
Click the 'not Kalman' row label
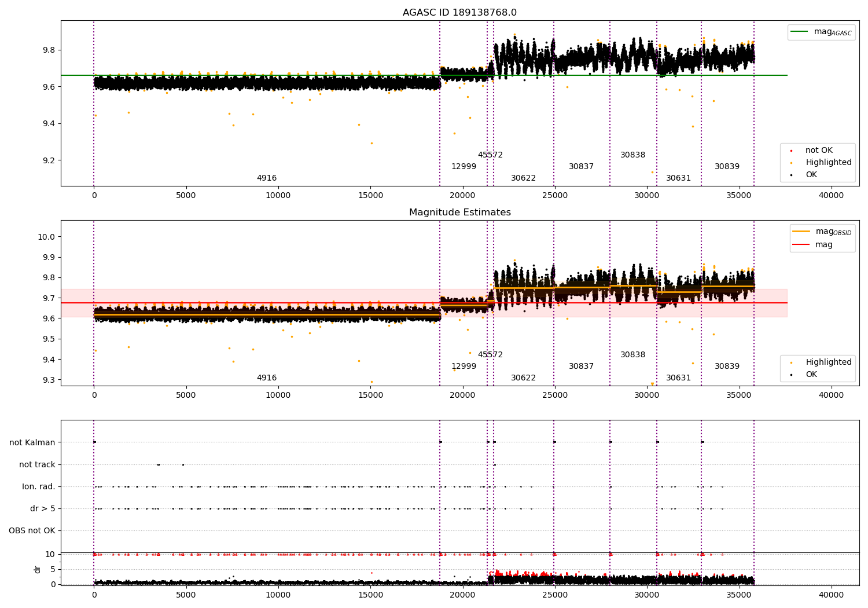pyautogui.click(x=32, y=443)
